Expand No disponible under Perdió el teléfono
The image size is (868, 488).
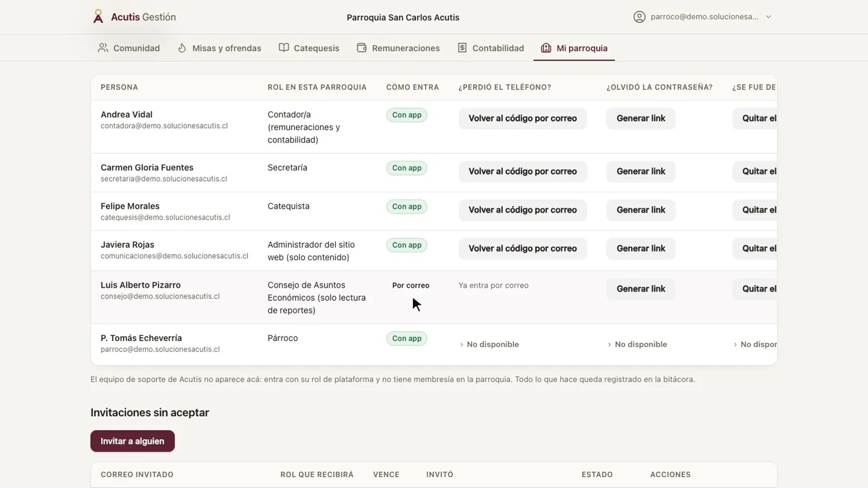489,344
